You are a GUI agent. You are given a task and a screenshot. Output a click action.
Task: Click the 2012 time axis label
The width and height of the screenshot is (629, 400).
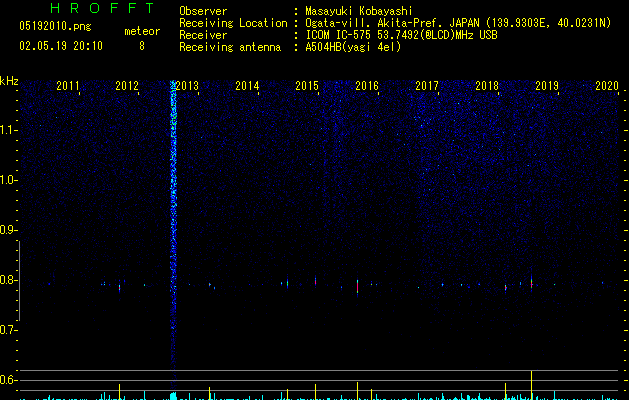(127, 86)
